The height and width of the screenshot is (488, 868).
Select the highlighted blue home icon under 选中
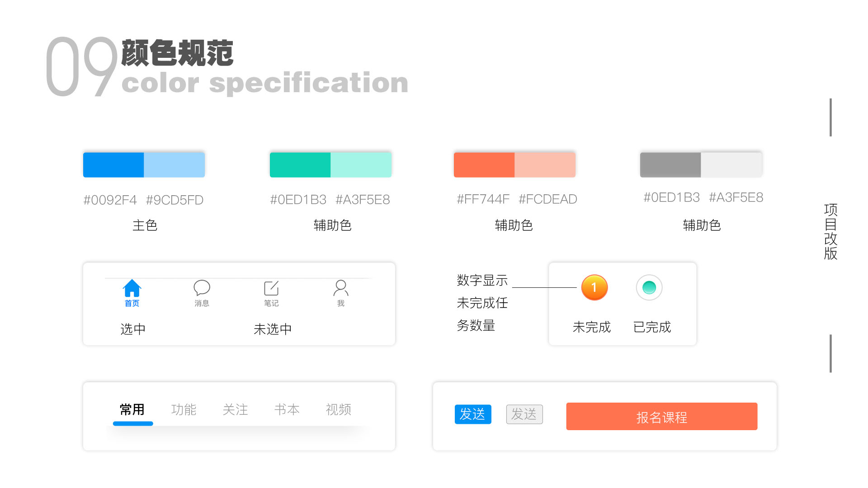132,289
